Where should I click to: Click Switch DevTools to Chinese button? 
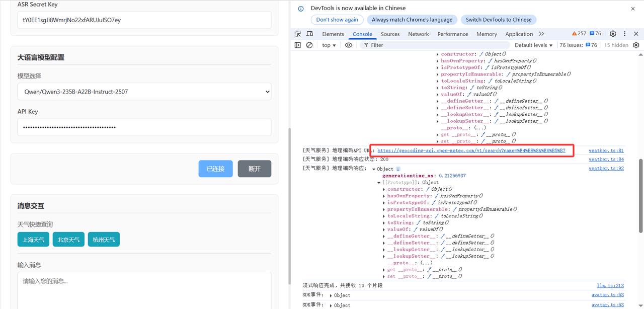[x=499, y=20]
